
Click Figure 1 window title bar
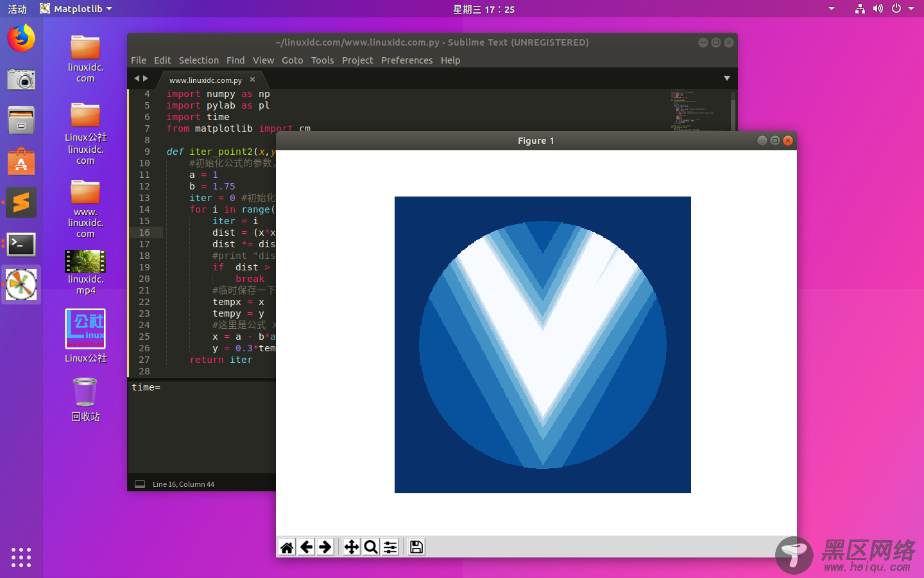tap(536, 141)
